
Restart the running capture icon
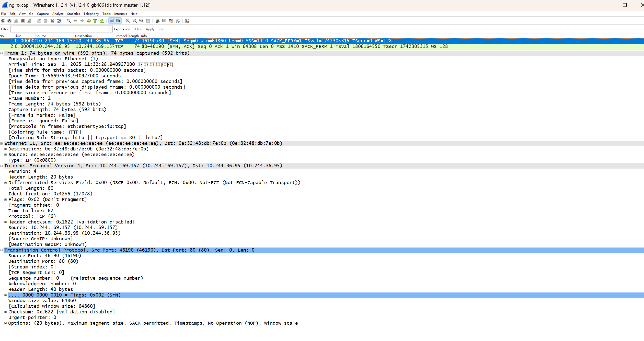pos(29,21)
